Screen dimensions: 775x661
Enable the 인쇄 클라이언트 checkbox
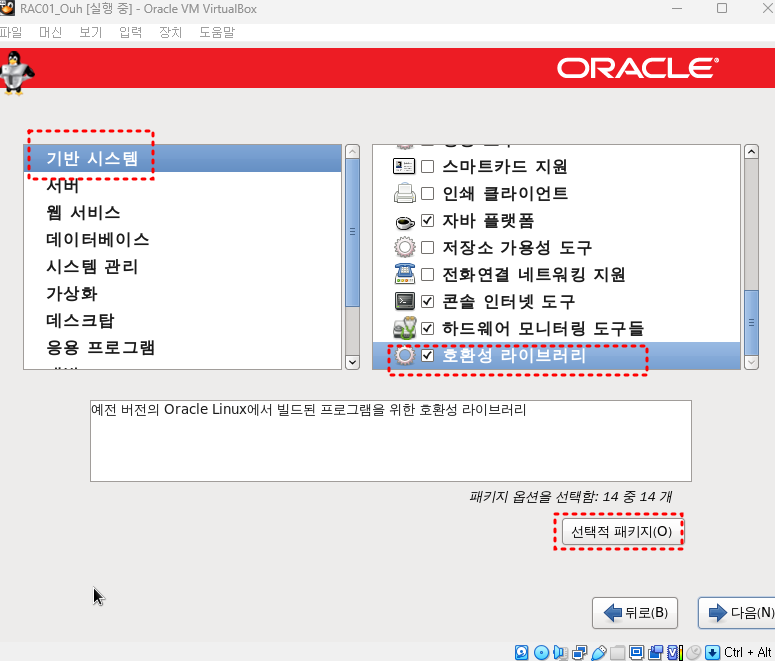click(x=428, y=193)
